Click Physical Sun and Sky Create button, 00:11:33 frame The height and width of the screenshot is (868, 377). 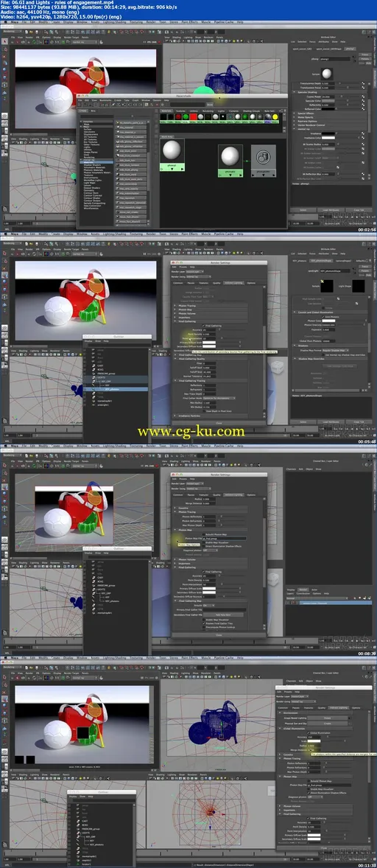point(327,724)
